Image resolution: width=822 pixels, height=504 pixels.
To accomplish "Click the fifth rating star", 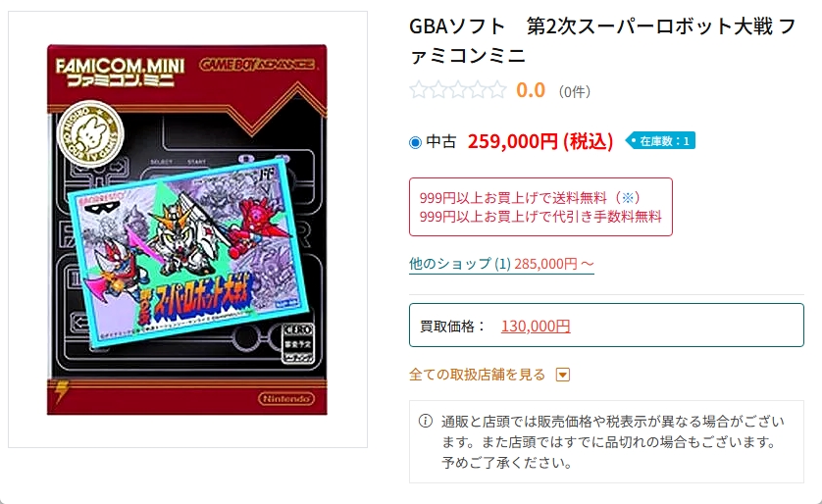I will (x=497, y=90).
